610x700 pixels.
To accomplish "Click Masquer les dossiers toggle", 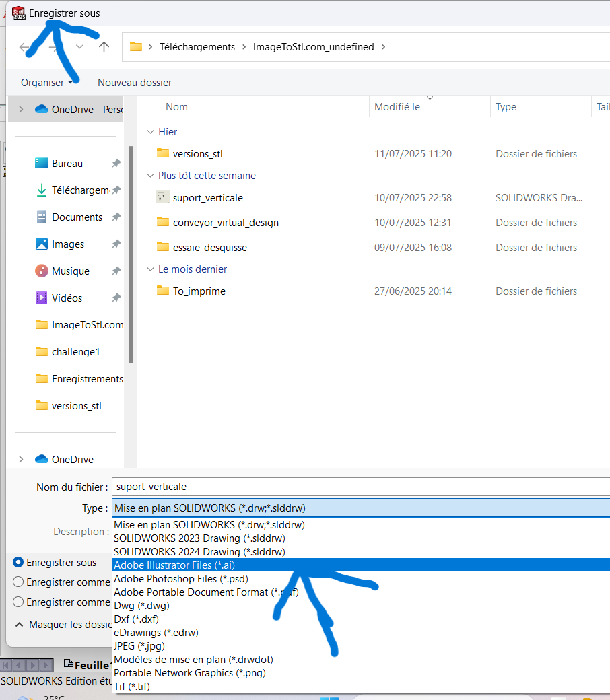I will point(63,625).
